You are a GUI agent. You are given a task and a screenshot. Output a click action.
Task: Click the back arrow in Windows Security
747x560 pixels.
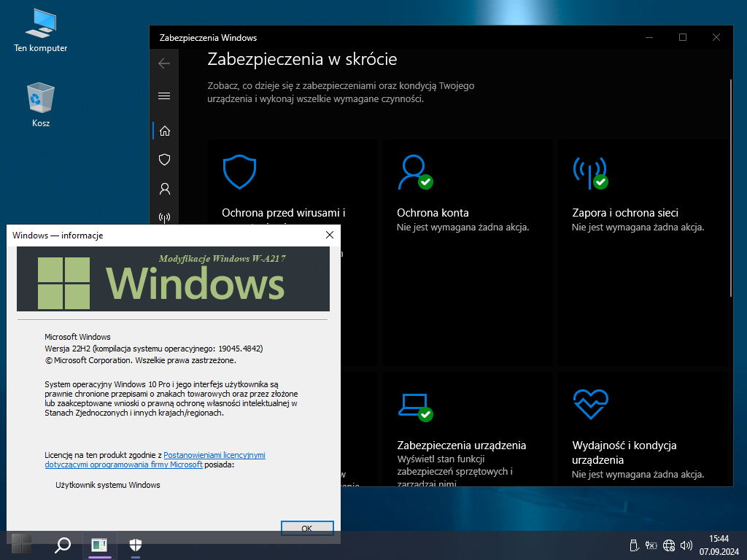pos(164,63)
